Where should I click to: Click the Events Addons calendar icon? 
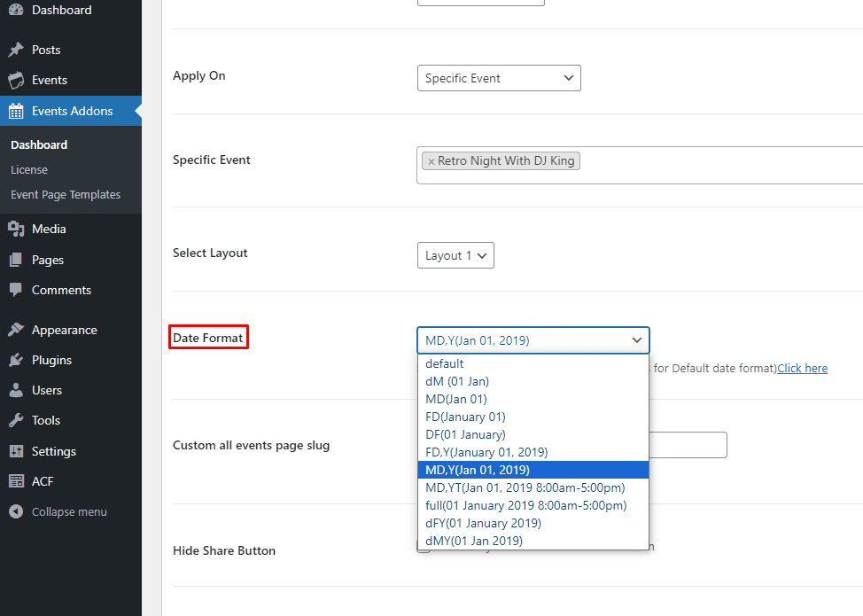16,112
